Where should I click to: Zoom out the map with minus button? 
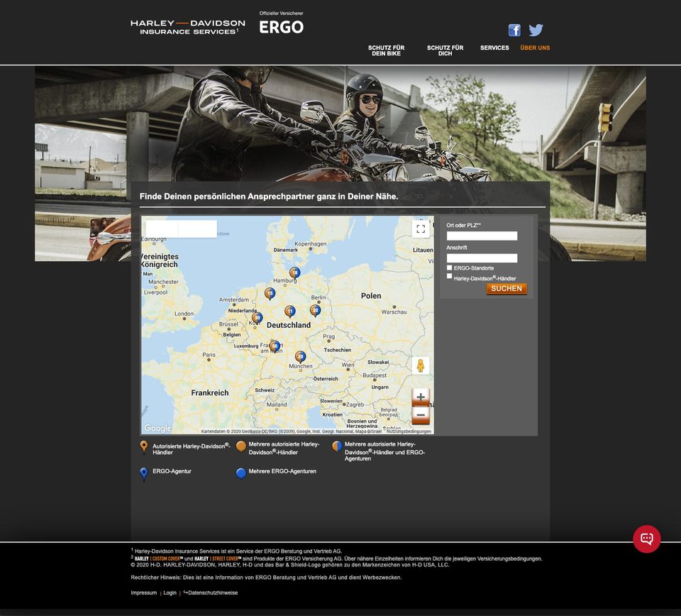[421, 415]
